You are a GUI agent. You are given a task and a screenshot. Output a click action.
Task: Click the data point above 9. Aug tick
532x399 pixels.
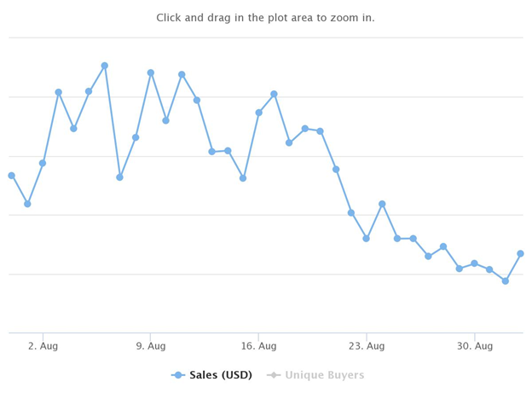coord(151,73)
